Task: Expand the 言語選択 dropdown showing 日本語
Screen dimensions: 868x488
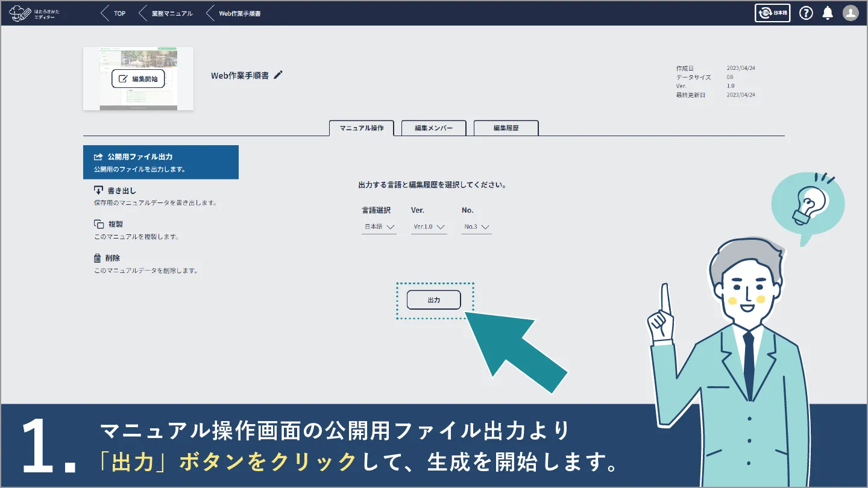Action: (x=379, y=227)
